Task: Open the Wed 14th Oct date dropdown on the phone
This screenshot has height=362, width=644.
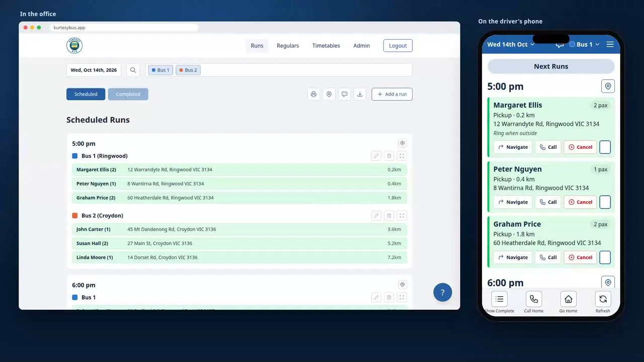Action: pos(511,44)
